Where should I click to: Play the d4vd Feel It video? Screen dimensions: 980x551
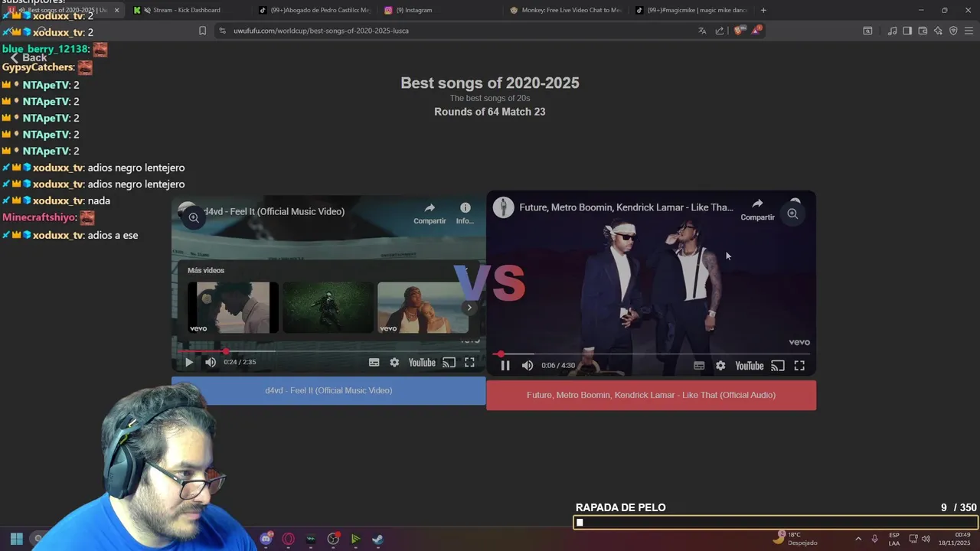click(x=188, y=363)
